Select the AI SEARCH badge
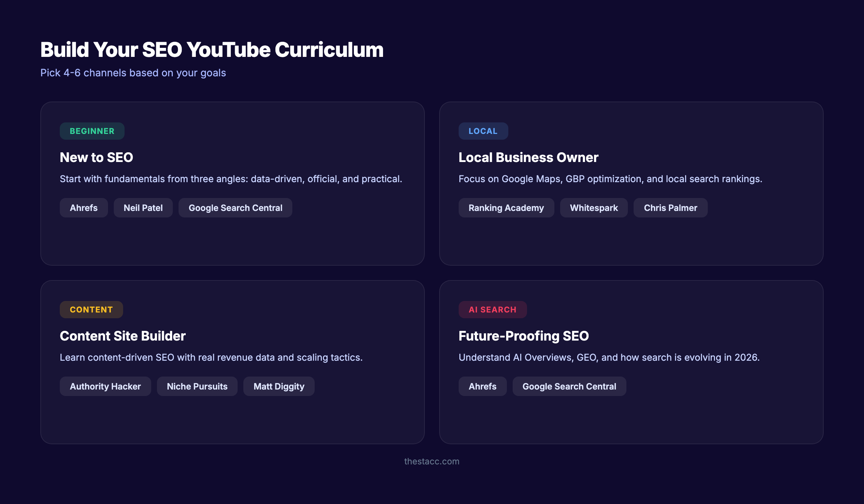Viewport: 864px width, 504px height. pyautogui.click(x=492, y=309)
